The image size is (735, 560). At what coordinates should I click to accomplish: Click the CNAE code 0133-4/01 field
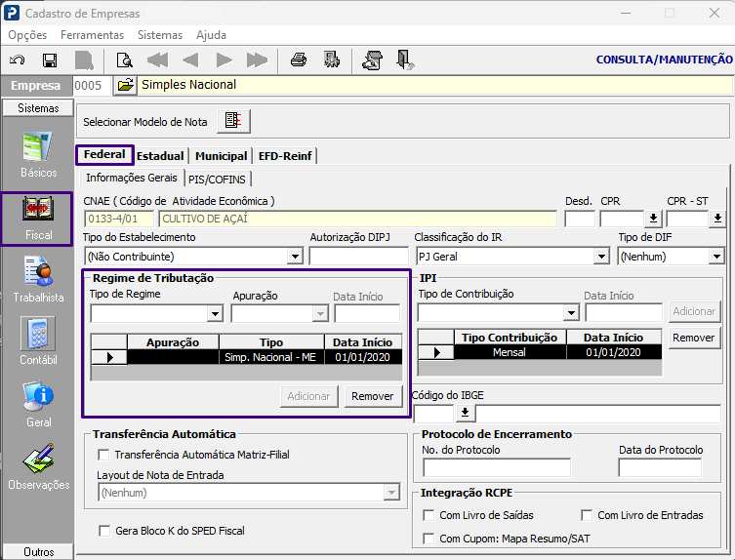coord(119,219)
